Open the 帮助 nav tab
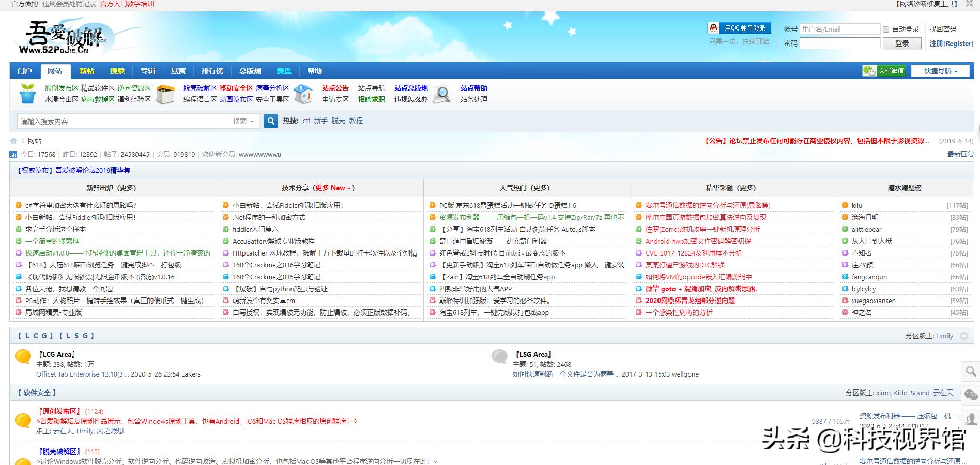The width and height of the screenshot is (980, 465). [x=315, y=71]
